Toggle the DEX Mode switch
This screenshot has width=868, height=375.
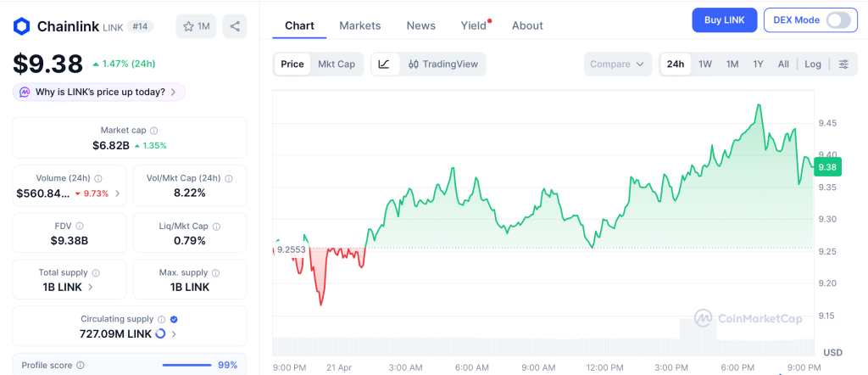[837, 20]
